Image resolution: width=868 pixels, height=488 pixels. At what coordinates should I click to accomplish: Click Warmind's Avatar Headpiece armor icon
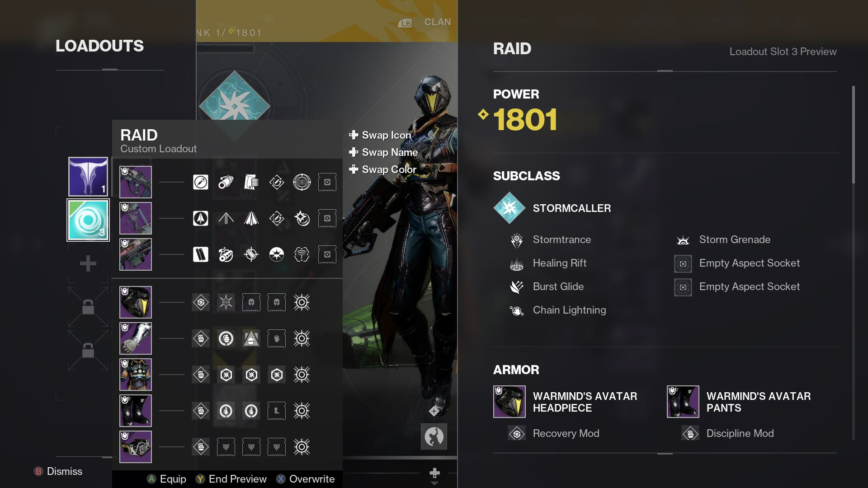point(509,401)
